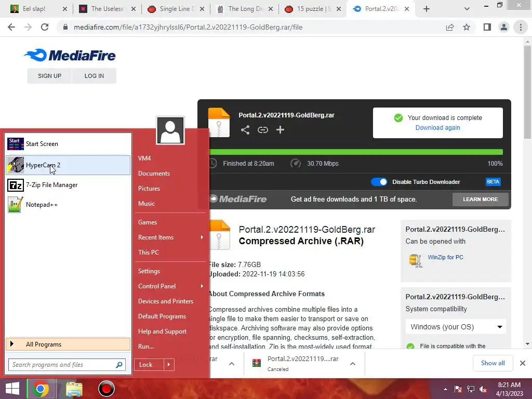Click the user account picture
The height and width of the screenshot is (399, 532).
coord(170,130)
